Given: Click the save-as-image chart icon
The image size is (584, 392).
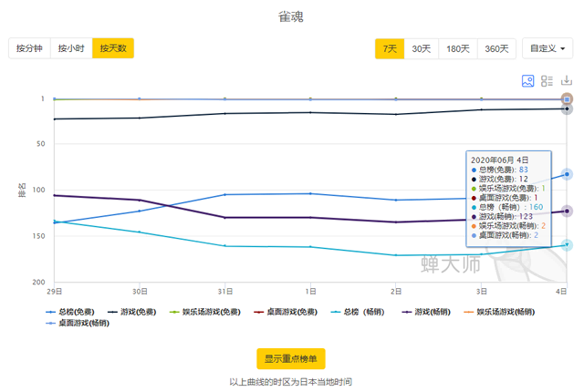Looking at the screenshot, I should pyautogui.click(x=527, y=81).
